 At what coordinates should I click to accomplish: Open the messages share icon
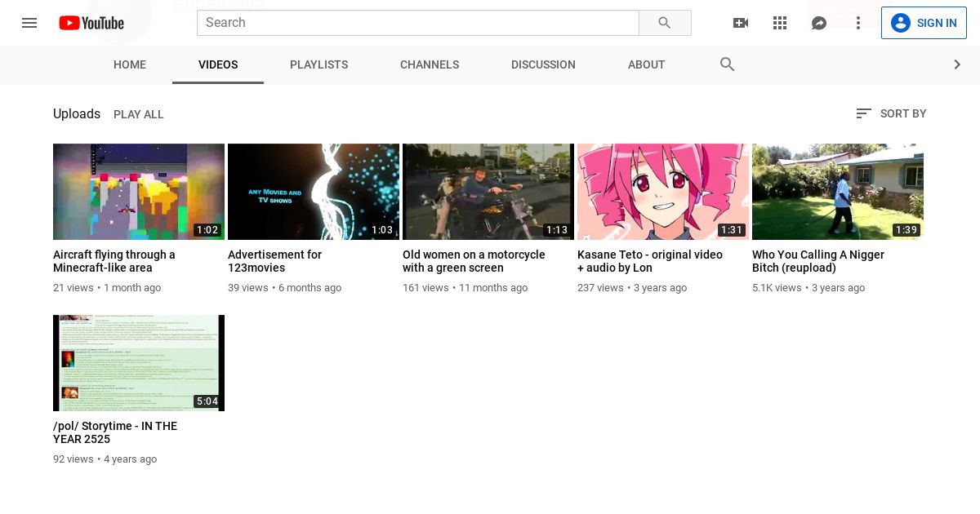(819, 23)
